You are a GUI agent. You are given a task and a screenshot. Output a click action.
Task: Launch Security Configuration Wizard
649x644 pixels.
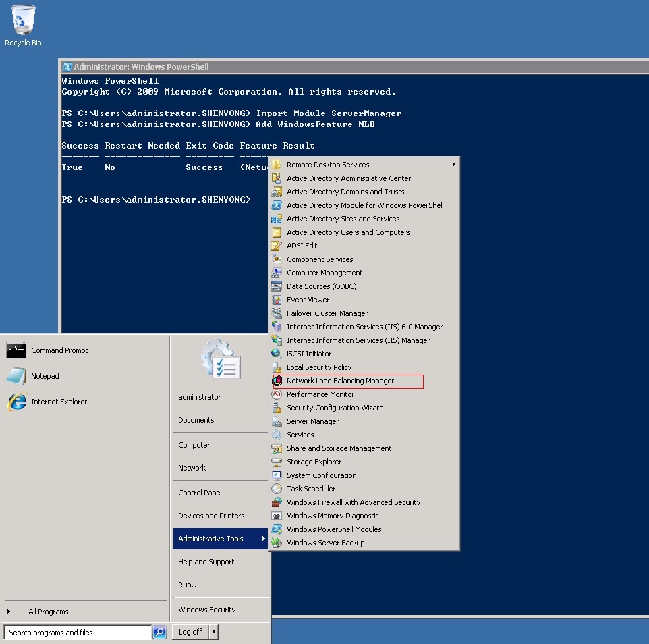pos(335,408)
